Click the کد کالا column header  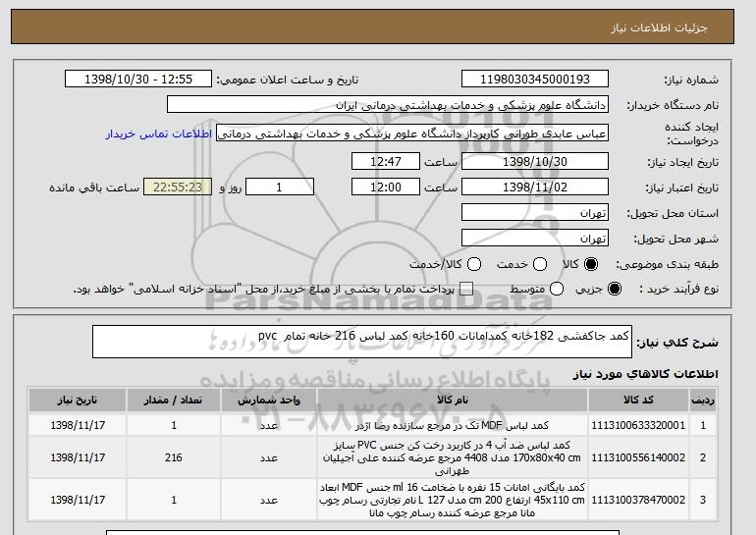click(x=638, y=401)
